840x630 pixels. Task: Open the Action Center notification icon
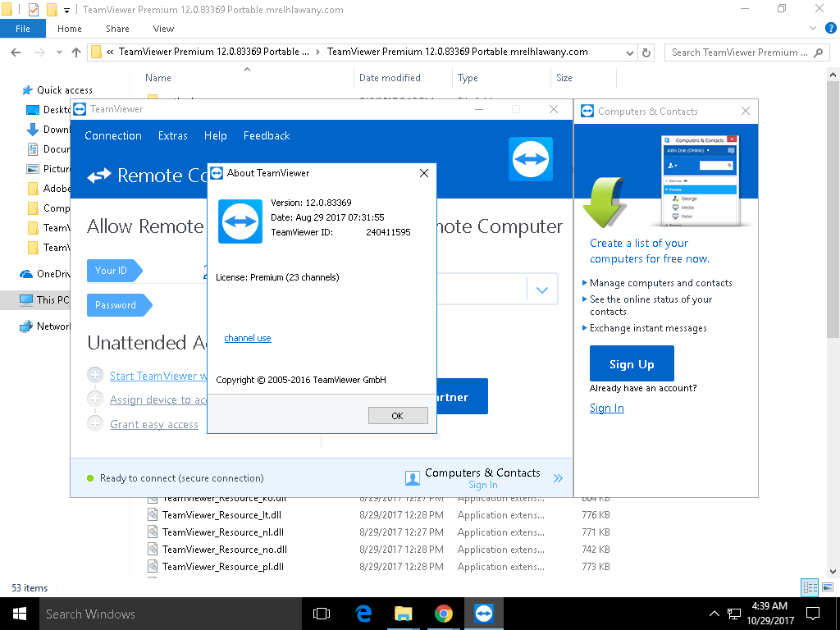pyautogui.click(x=812, y=614)
